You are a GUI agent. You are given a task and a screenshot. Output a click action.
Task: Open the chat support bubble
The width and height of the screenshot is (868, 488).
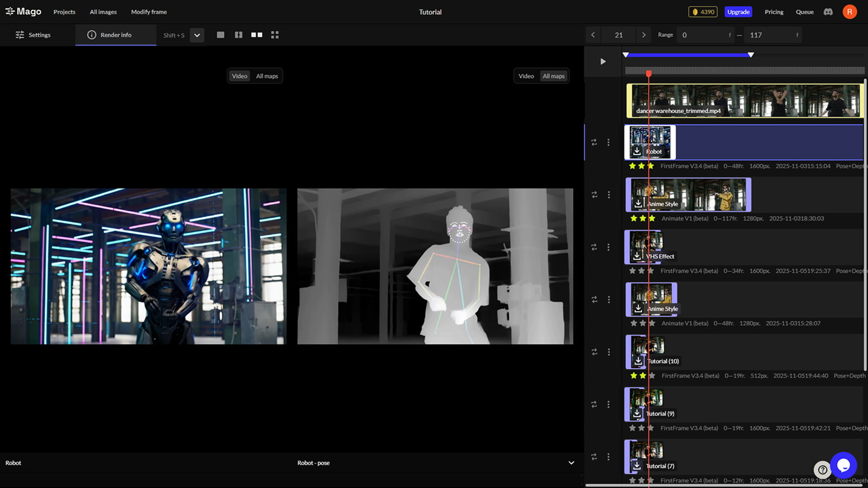coord(844,465)
